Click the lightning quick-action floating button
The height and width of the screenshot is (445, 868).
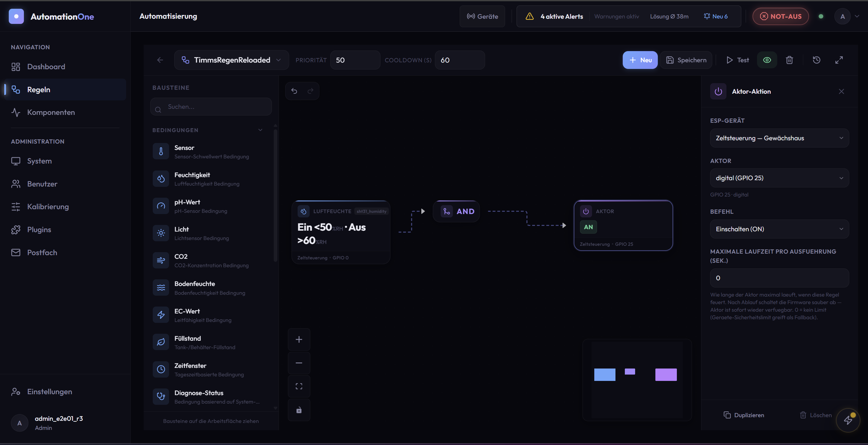point(848,420)
